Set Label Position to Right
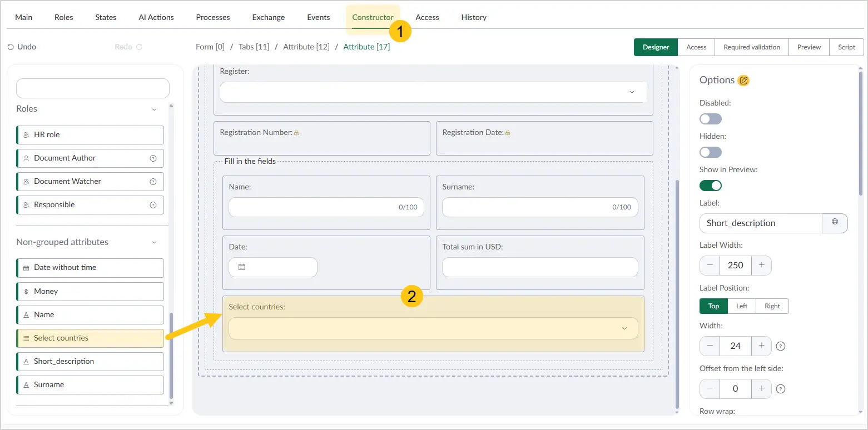868x430 pixels. (x=772, y=306)
